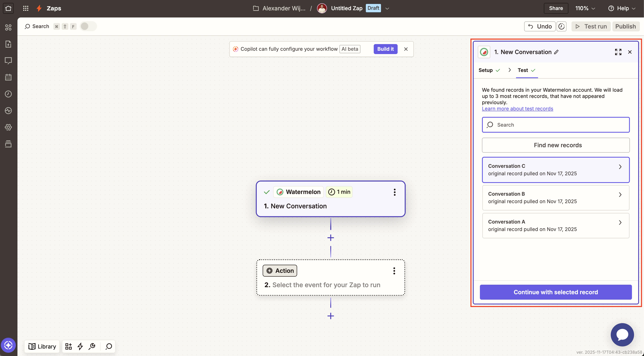Open the chat support bubble
The width and height of the screenshot is (644, 356).
[622, 335]
